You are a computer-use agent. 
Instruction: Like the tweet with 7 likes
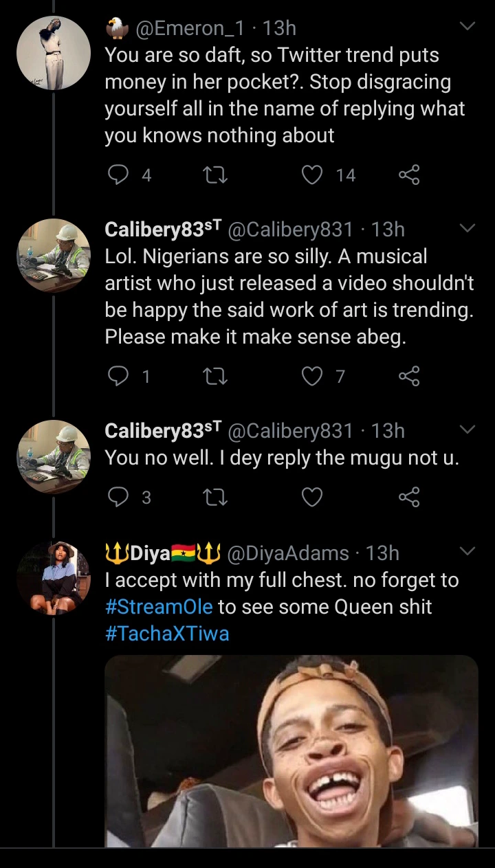[313, 376]
